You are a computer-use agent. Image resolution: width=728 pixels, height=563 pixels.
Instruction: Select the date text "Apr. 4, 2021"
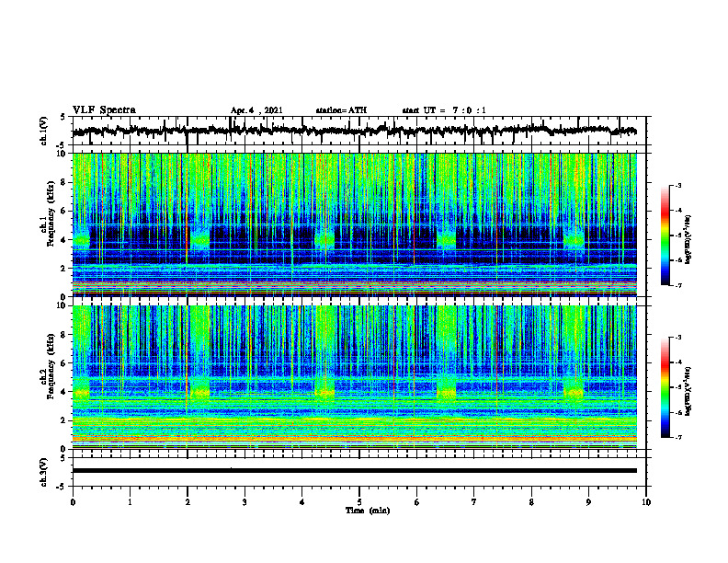tap(256, 110)
